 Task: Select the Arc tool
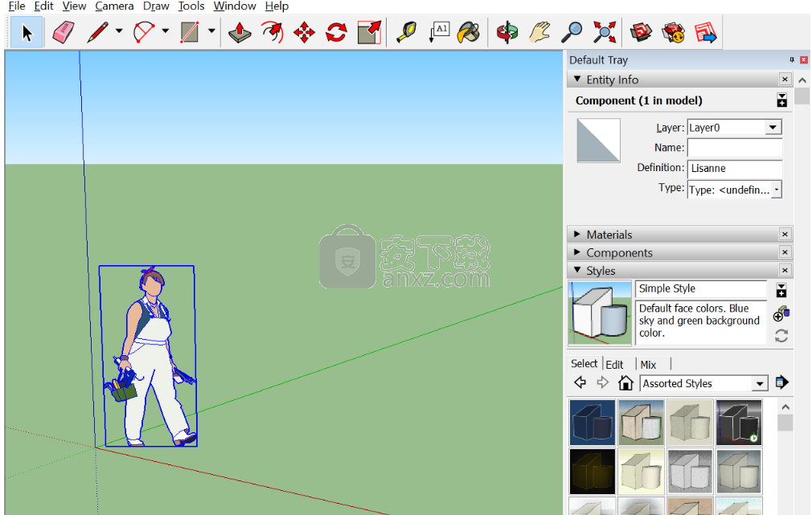143,32
